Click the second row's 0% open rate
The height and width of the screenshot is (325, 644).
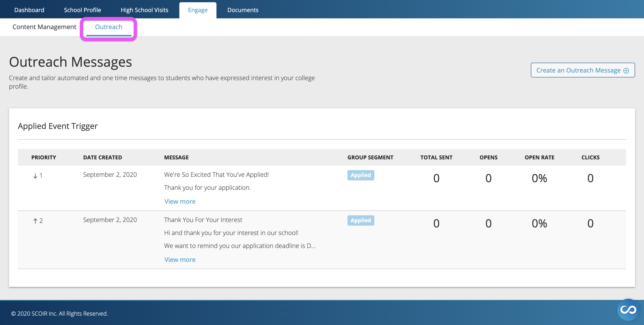(540, 223)
